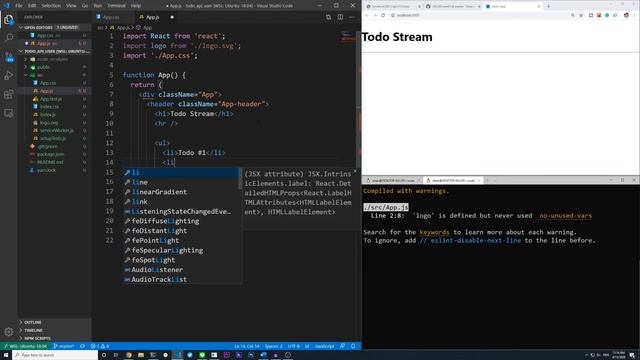640x360 pixels.
Task: Open the Edit menu
Action: [x=32, y=6]
